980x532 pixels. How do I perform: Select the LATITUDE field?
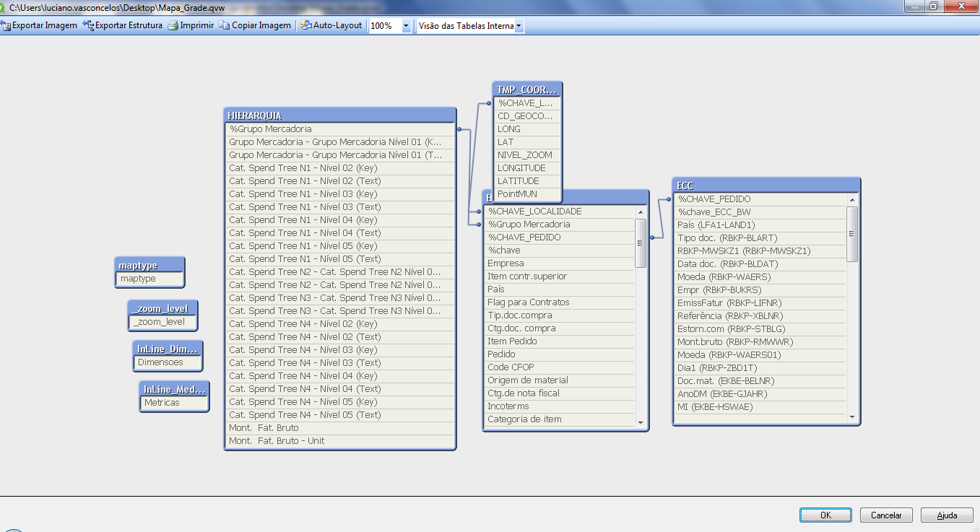(x=527, y=181)
